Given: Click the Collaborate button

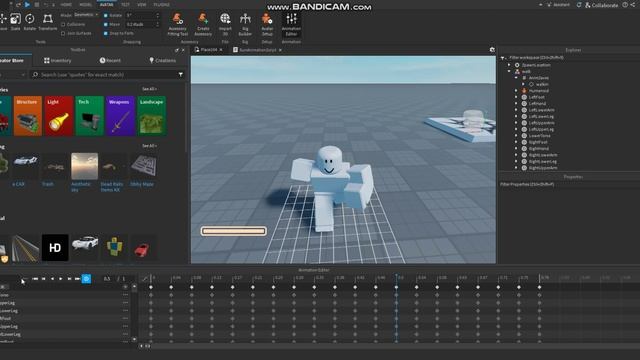Looking at the screenshot, I should 602,5.
